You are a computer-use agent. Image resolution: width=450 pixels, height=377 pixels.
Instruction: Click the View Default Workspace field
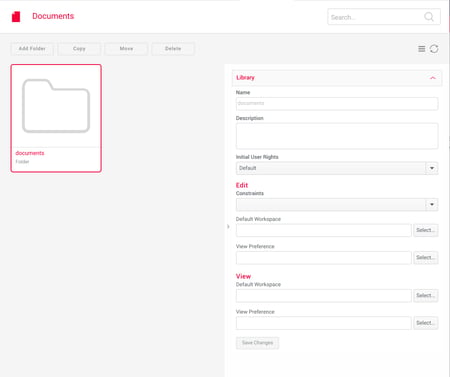click(324, 296)
